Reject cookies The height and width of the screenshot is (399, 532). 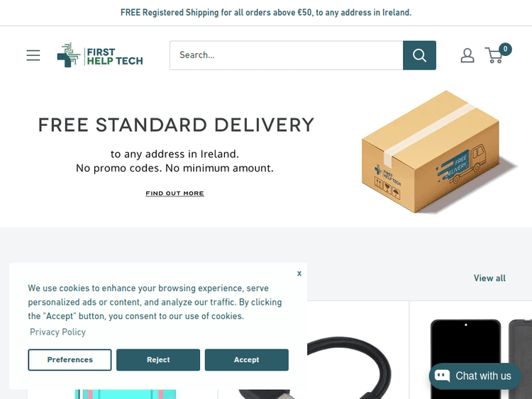click(x=158, y=360)
